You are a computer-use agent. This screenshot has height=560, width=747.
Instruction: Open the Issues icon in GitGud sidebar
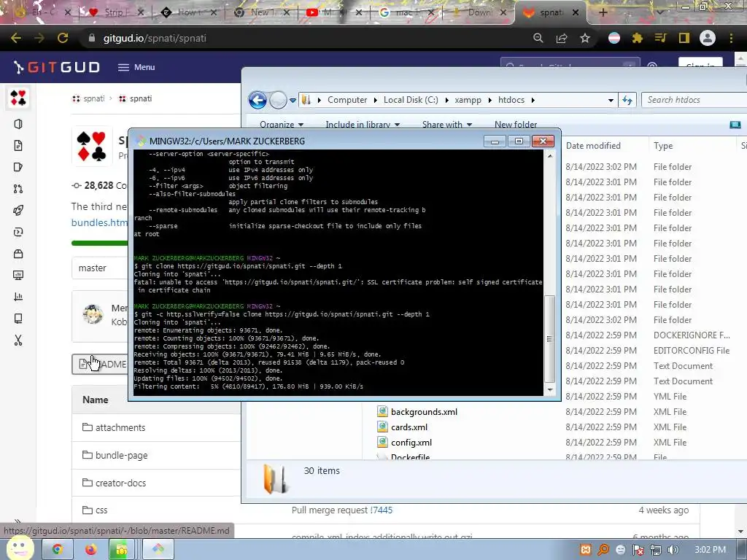tap(18, 167)
